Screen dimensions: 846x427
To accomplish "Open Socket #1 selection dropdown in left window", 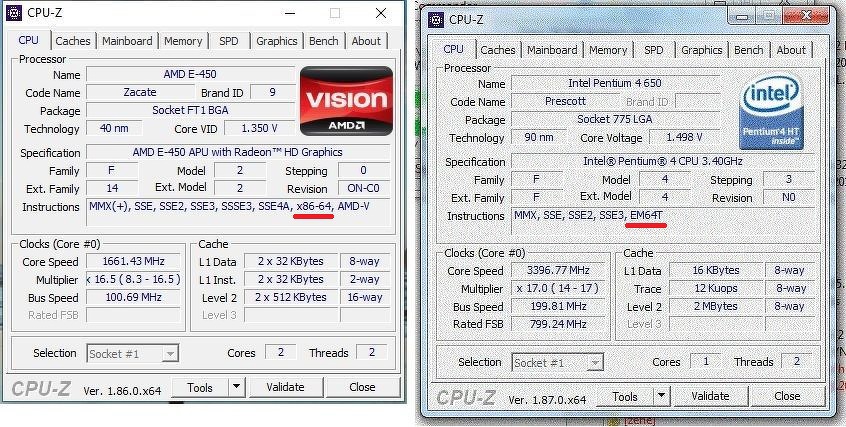I will (x=132, y=354).
